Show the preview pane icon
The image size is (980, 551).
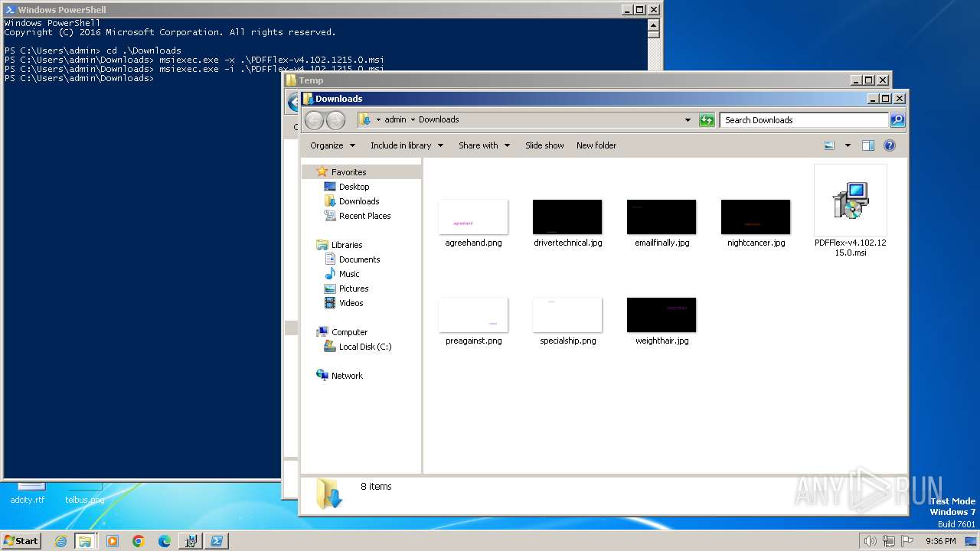click(x=867, y=145)
